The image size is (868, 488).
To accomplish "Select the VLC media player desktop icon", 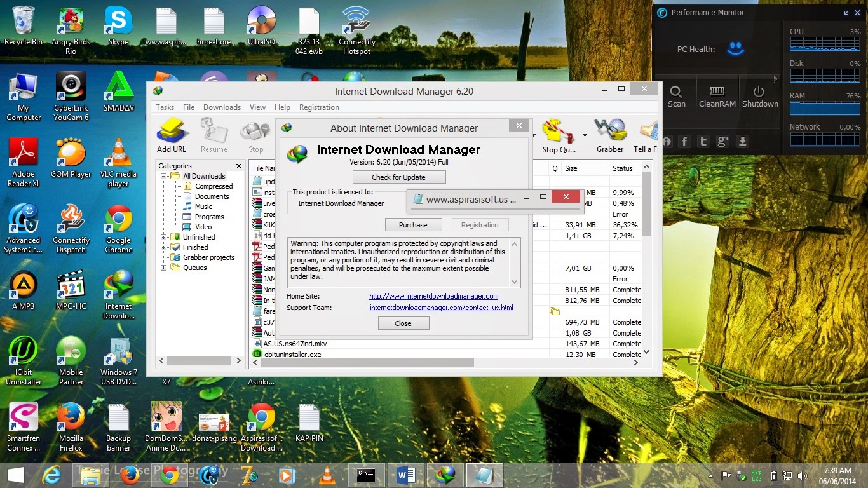I will pos(118,163).
